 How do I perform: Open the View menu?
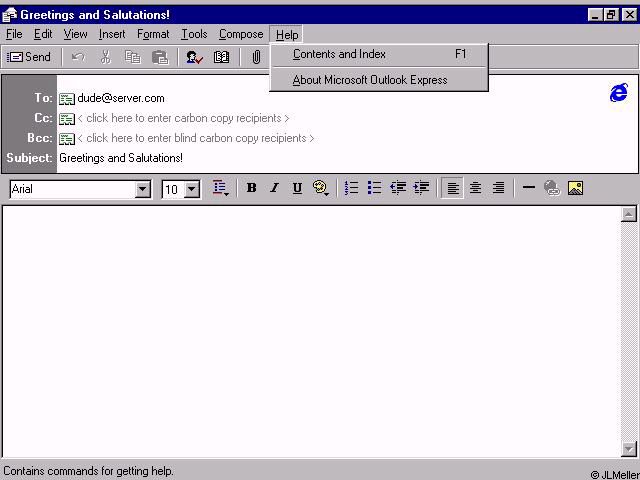[75, 34]
